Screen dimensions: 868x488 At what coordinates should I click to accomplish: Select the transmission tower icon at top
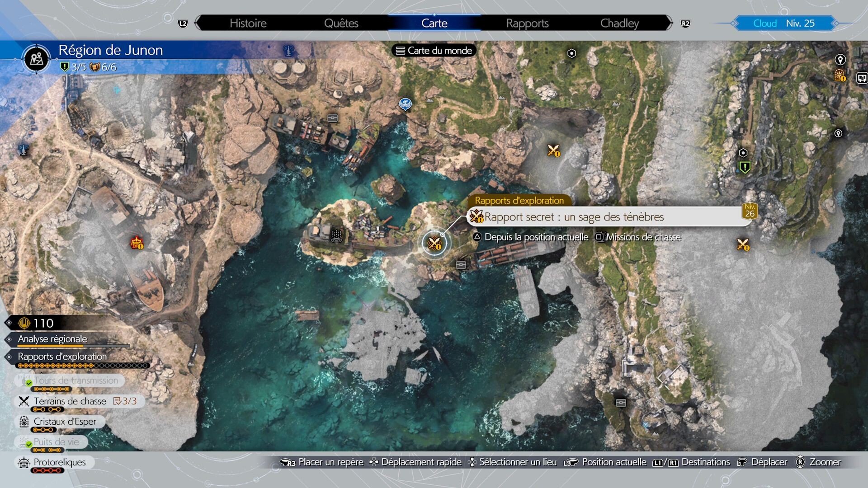[x=288, y=50]
